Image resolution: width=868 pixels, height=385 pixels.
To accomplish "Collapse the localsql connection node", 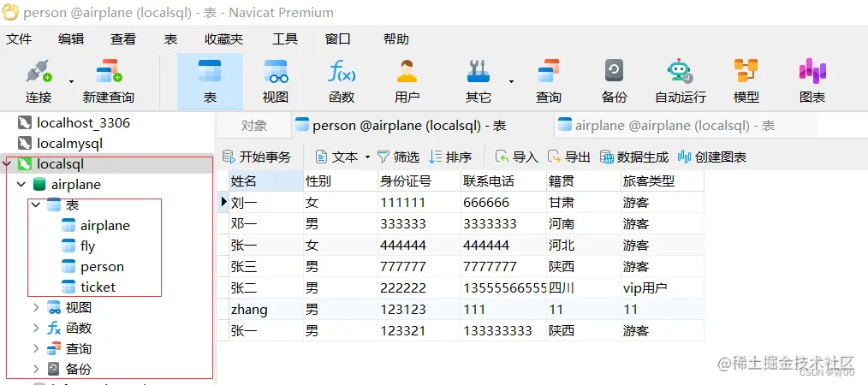I will (x=7, y=164).
